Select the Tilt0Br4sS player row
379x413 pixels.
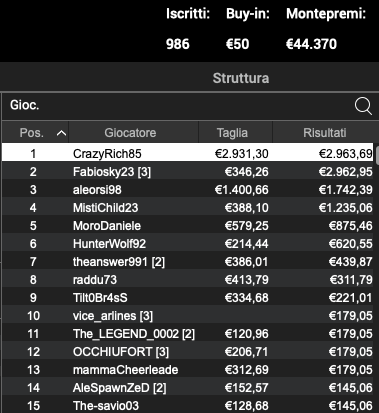(188, 298)
